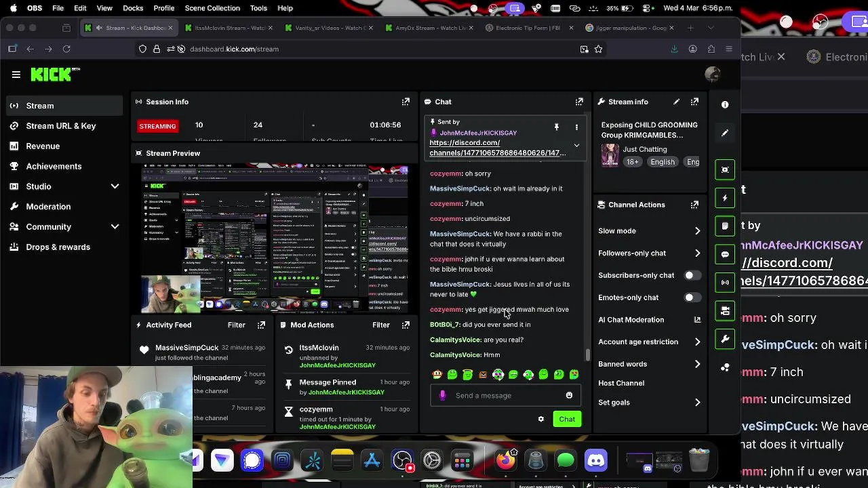Open Firefox from the dock
868x488 pixels.
click(x=506, y=460)
